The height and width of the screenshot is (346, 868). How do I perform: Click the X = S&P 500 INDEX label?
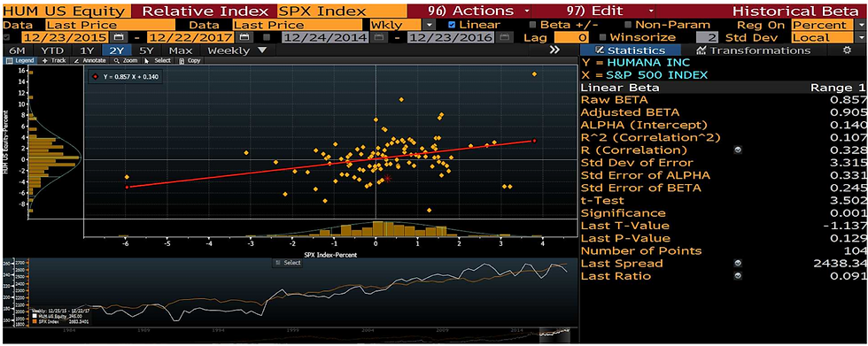(x=645, y=75)
